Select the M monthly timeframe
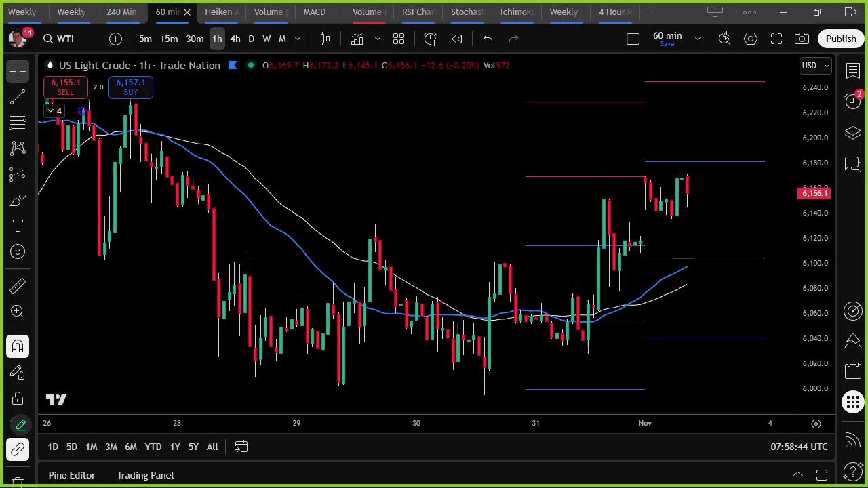Image resolution: width=868 pixels, height=488 pixels. (x=282, y=39)
